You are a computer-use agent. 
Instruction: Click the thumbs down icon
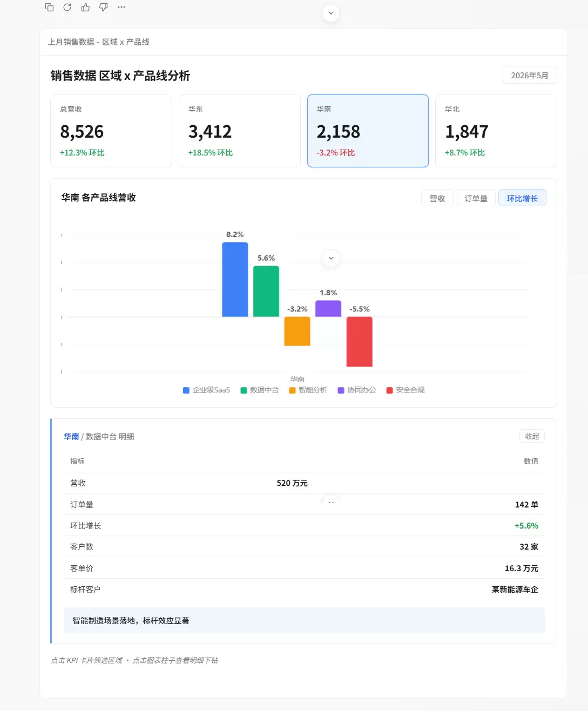click(104, 7)
